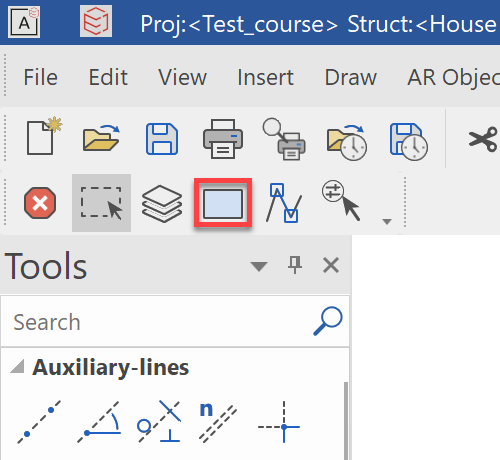500x460 pixels.
Task: Click the red cancel X icon
Action: (x=40, y=203)
